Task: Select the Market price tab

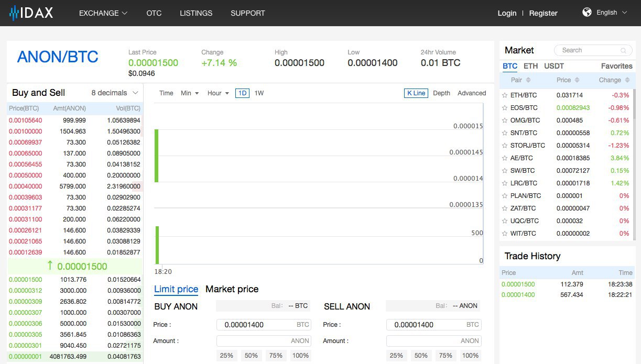Action: tap(232, 289)
